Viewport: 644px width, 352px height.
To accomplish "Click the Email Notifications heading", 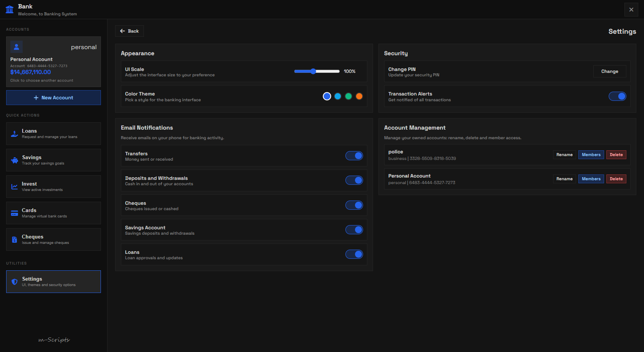I will (147, 128).
